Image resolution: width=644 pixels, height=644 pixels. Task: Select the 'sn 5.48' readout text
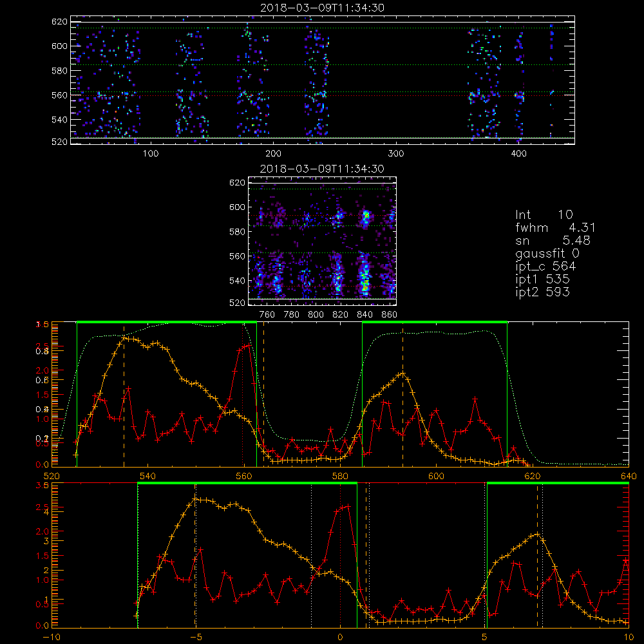[553, 240]
